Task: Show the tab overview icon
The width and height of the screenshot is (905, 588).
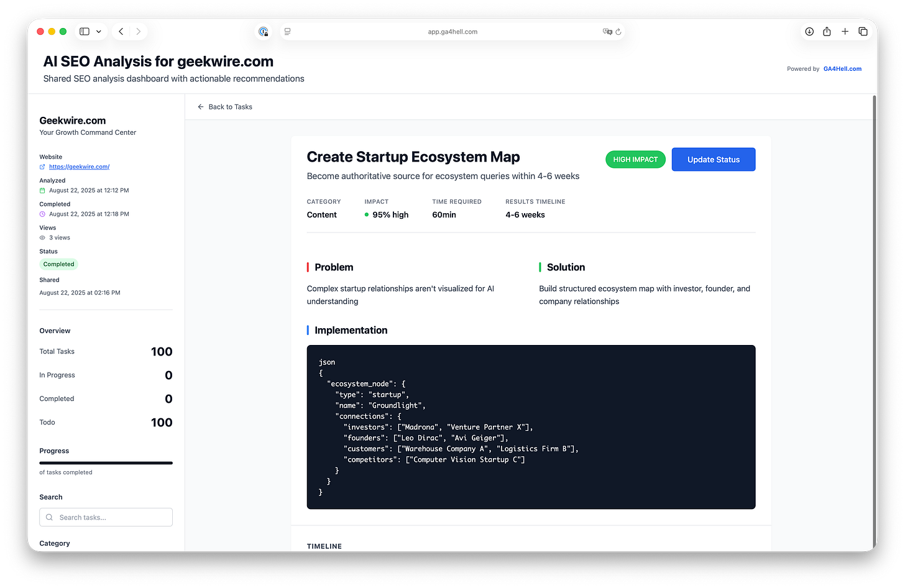Action: (863, 31)
